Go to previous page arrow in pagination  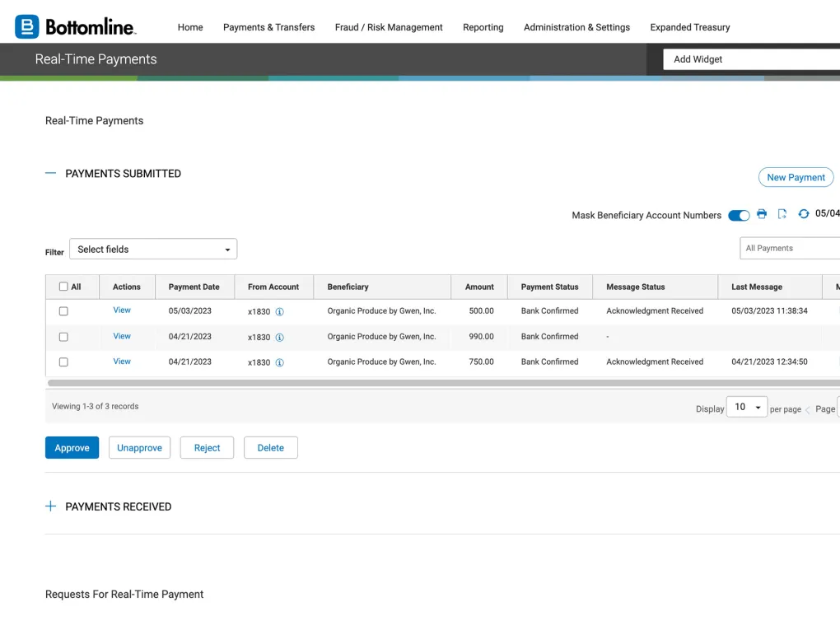pyautogui.click(x=807, y=409)
